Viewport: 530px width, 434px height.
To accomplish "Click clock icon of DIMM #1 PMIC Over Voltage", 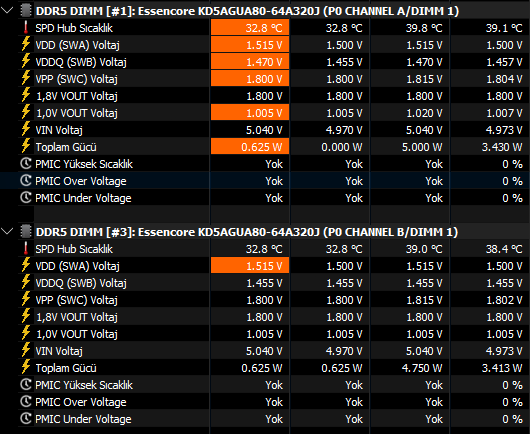I will coord(26,180).
